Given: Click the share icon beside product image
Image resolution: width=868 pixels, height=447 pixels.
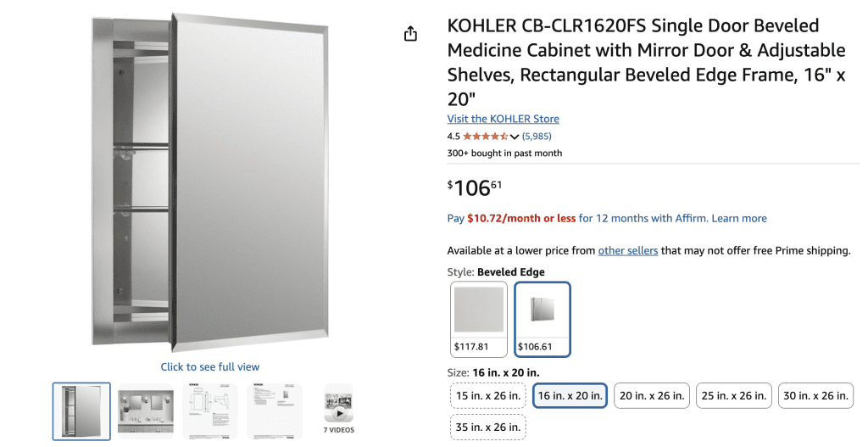Looking at the screenshot, I should tap(410, 34).
